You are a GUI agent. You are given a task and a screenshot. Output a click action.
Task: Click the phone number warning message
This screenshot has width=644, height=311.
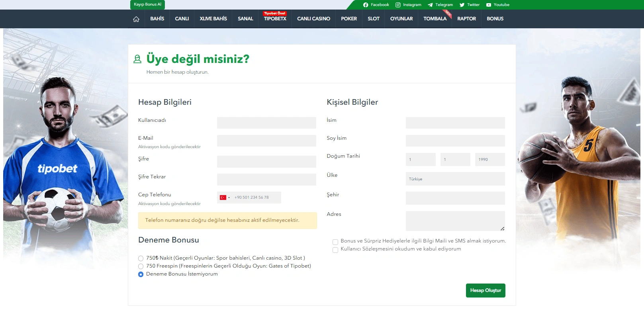[227, 221]
